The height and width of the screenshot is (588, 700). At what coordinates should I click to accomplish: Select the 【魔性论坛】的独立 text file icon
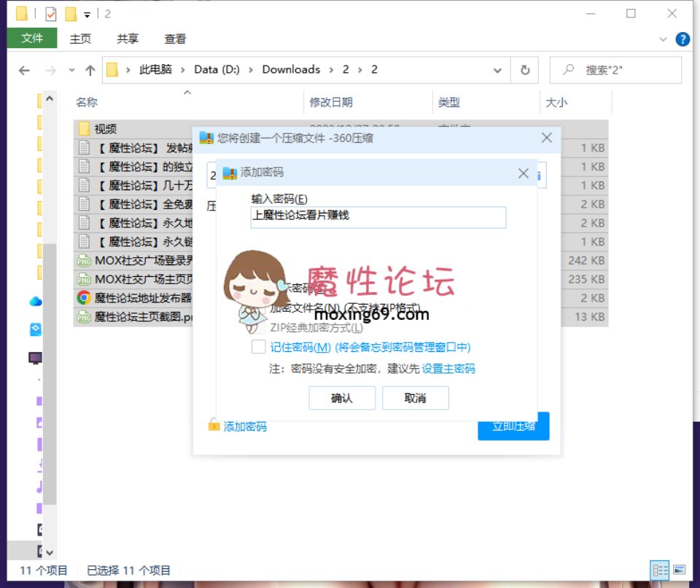pyautogui.click(x=84, y=166)
